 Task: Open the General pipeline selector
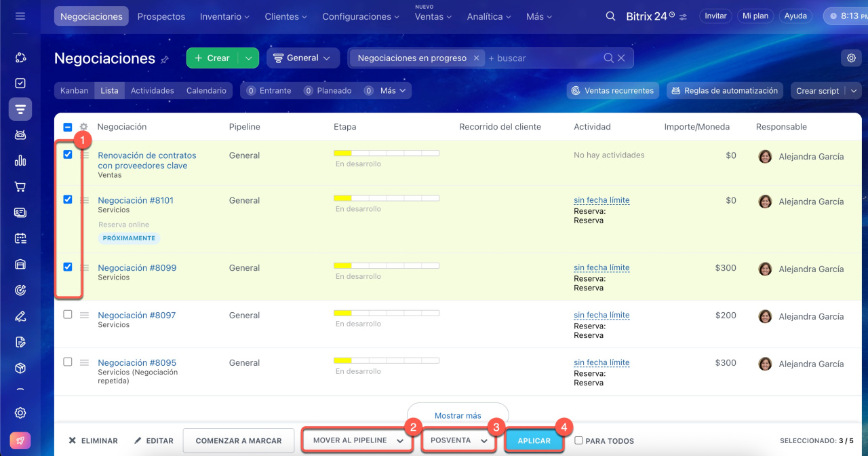[x=302, y=58]
